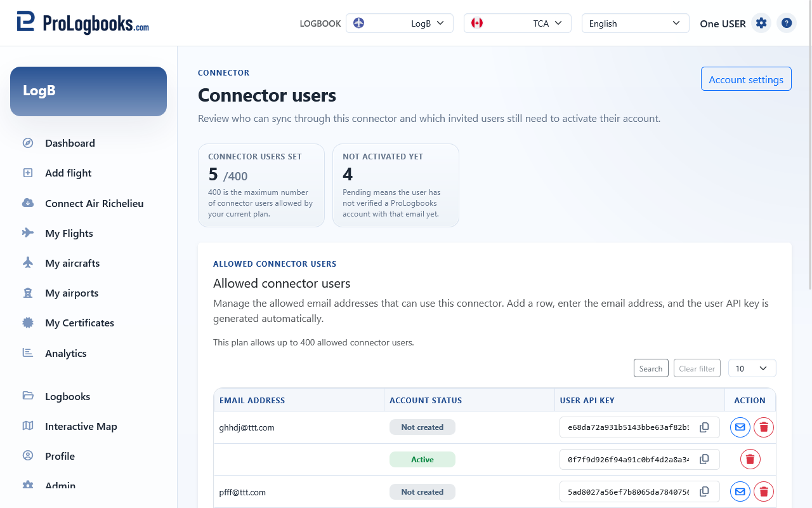The width and height of the screenshot is (812, 508).
Task: Open the TCA country dropdown
Action: [518, 23]
